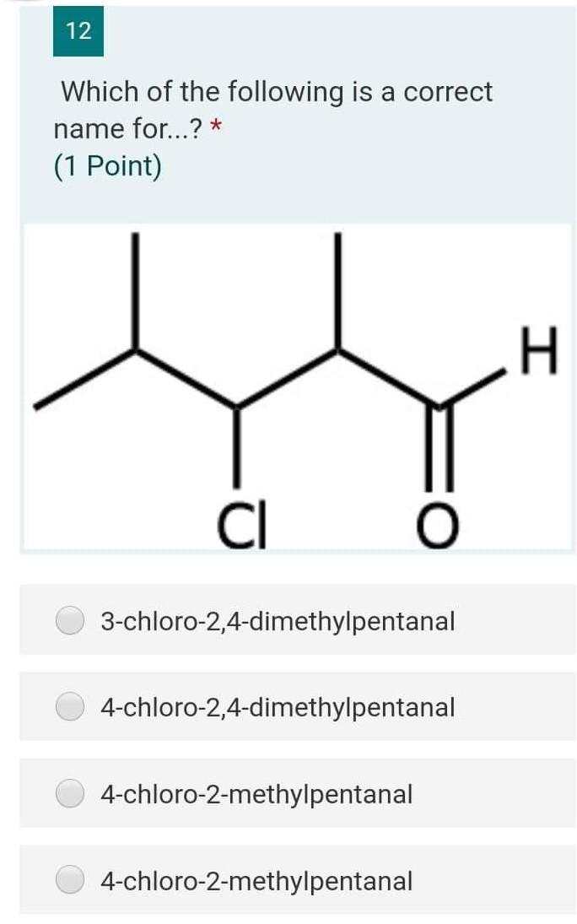Select the last 4-chloro-2-methylpentanal radio button
Image resolution: width=577 pixels, height=924 pixels.
pyautogui.click(x=72, y=881)
